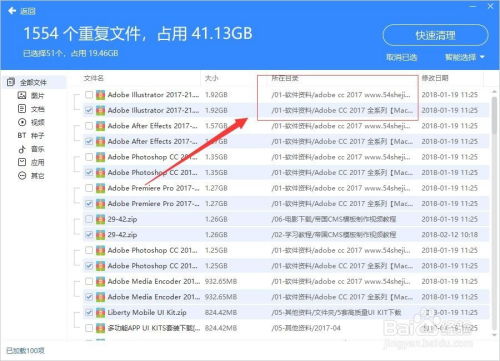Click archive icon of Liberty Mobile UI Kit.zip

100,313
